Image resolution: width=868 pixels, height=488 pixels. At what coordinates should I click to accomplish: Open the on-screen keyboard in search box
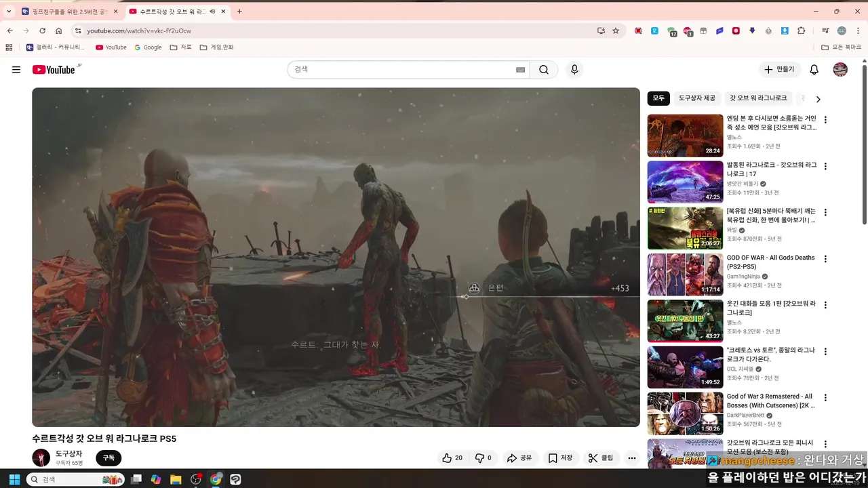point(520,70)
